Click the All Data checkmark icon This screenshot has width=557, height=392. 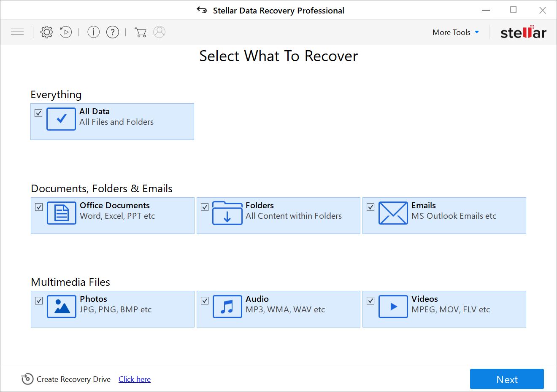61,119
